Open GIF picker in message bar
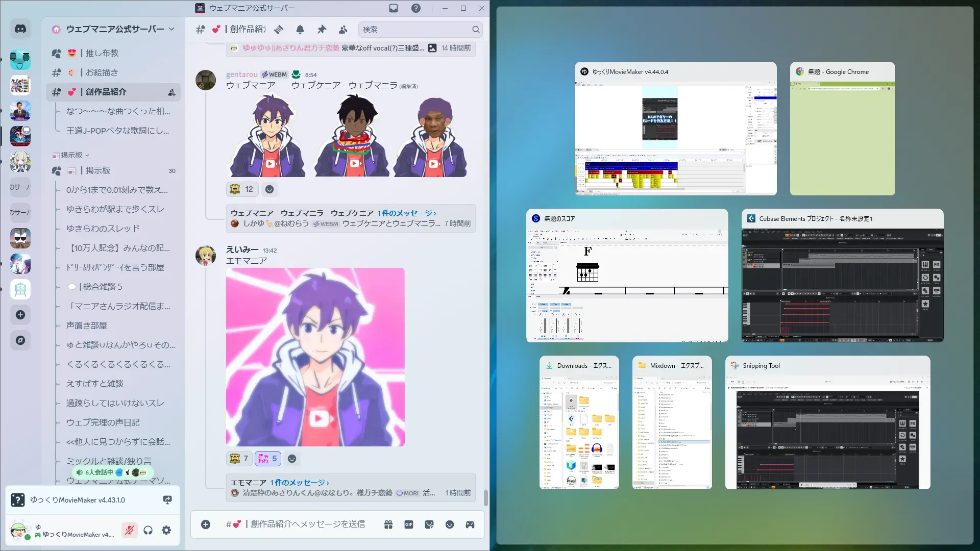The height and width of the screenshot is (551, 980). [x=409, y=524]
